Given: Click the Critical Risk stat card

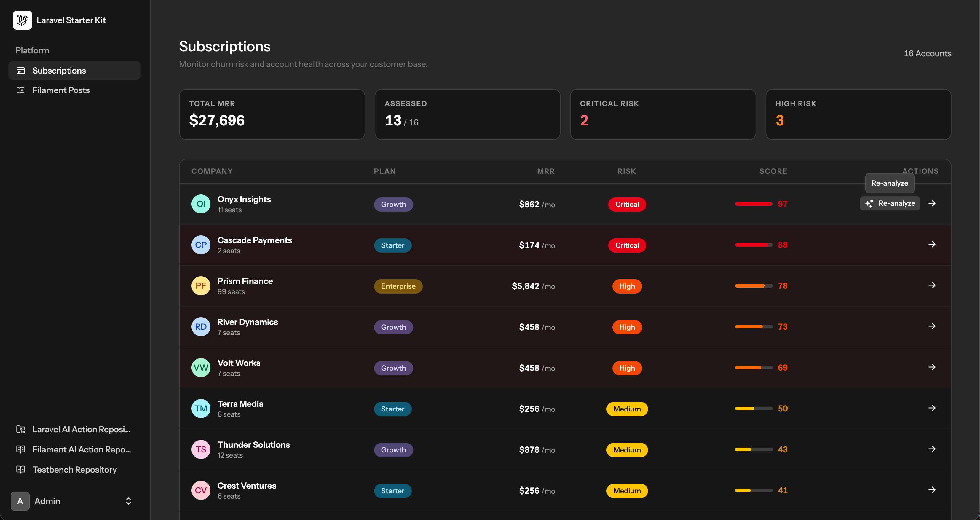Looking at the screenshot, I should tap(663, 114).
